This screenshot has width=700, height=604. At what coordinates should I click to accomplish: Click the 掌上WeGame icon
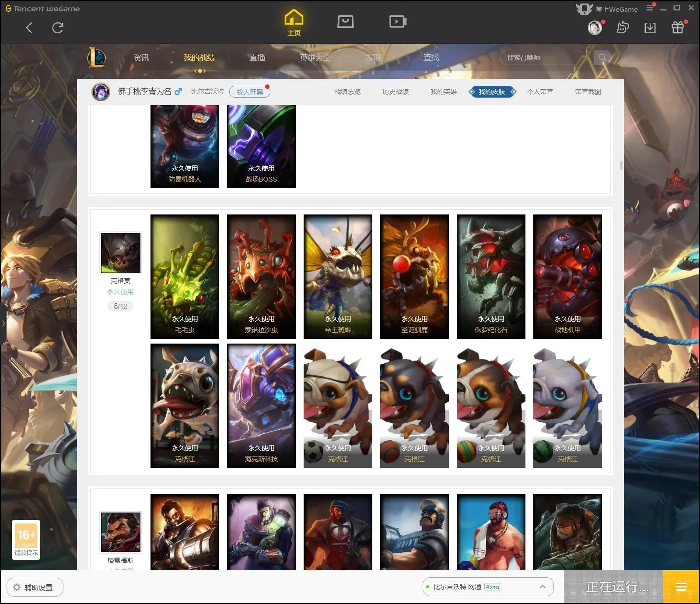[584, 9]
